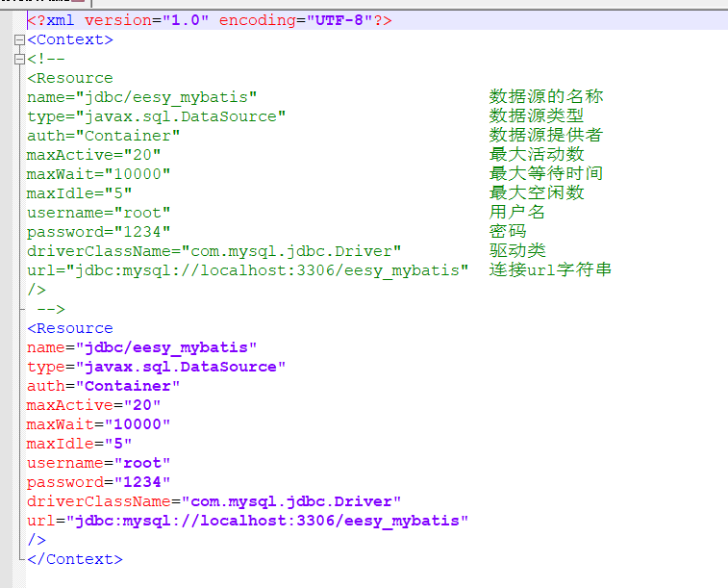Click the red maxIdle attribute name
This screenshot has height=588, width=728.
point(61,444)
